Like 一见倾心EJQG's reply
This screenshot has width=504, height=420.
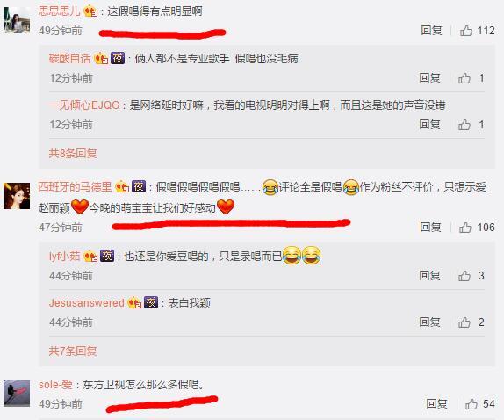(x=464, y=125)
